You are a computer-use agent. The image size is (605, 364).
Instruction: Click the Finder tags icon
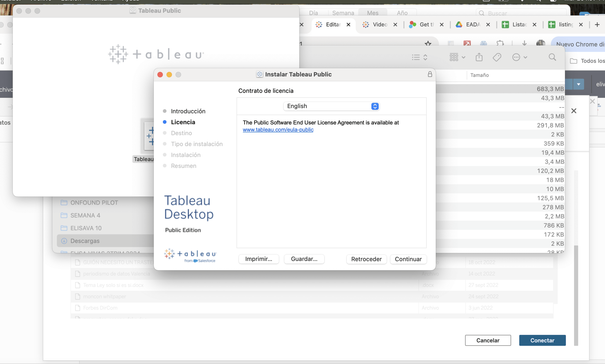[497, 57]
